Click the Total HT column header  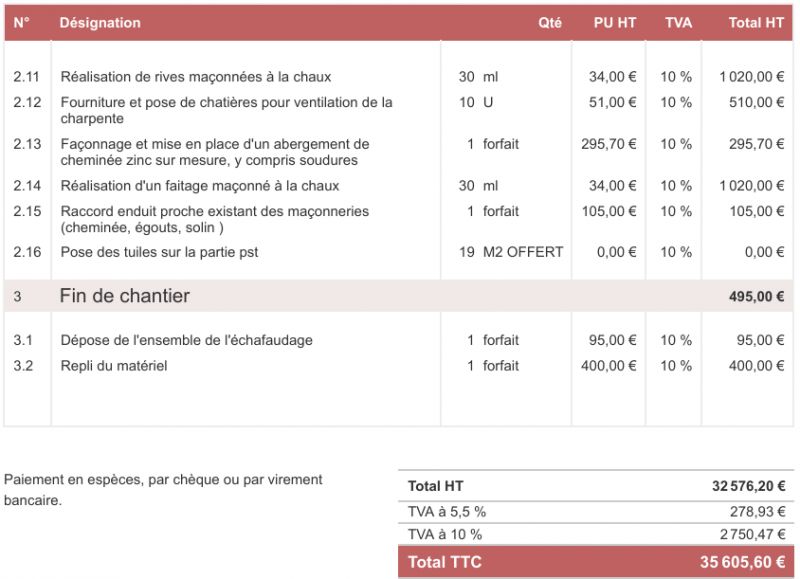[756, 22]
